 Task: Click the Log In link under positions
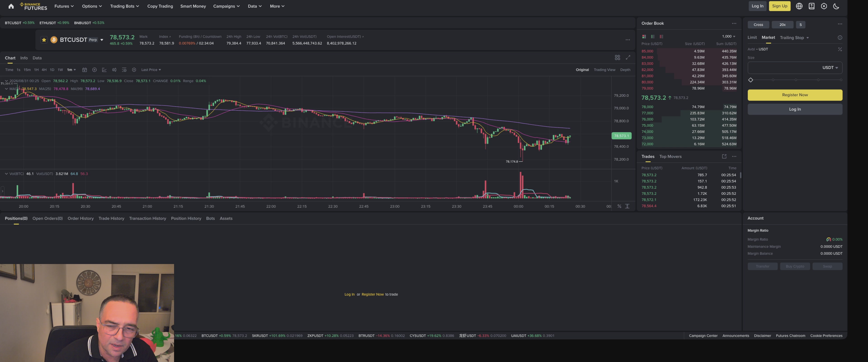click(x=349, y=295)
